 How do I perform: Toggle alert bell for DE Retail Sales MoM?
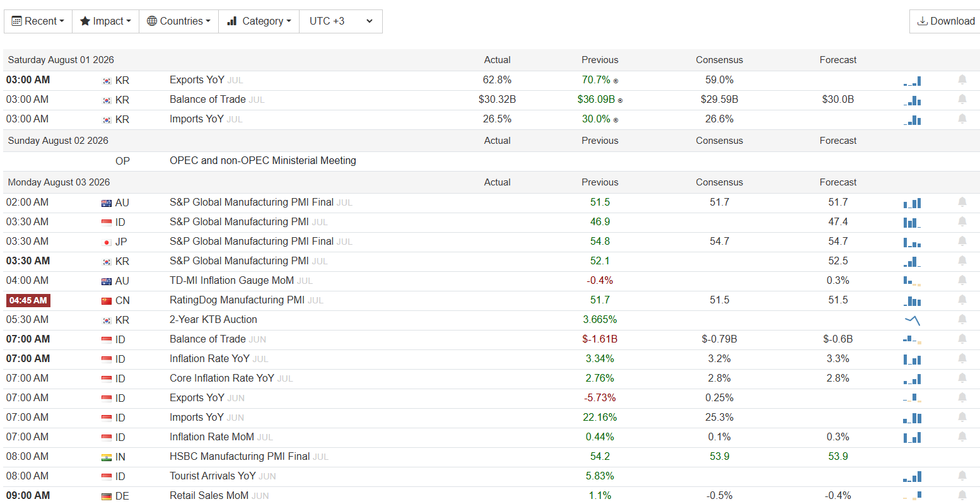tap(962, 495)
